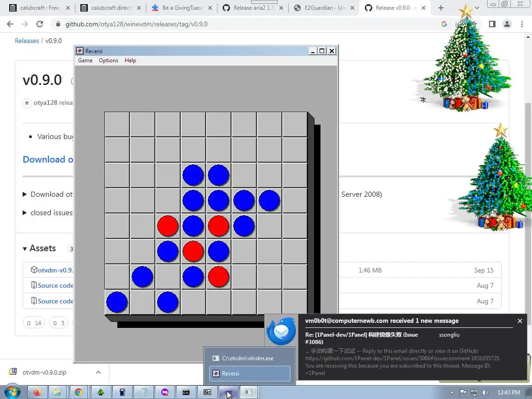Viewport: 532px width, 399px height.
Task: Close the Thunderbird new message notification
Action: (520, 321)
